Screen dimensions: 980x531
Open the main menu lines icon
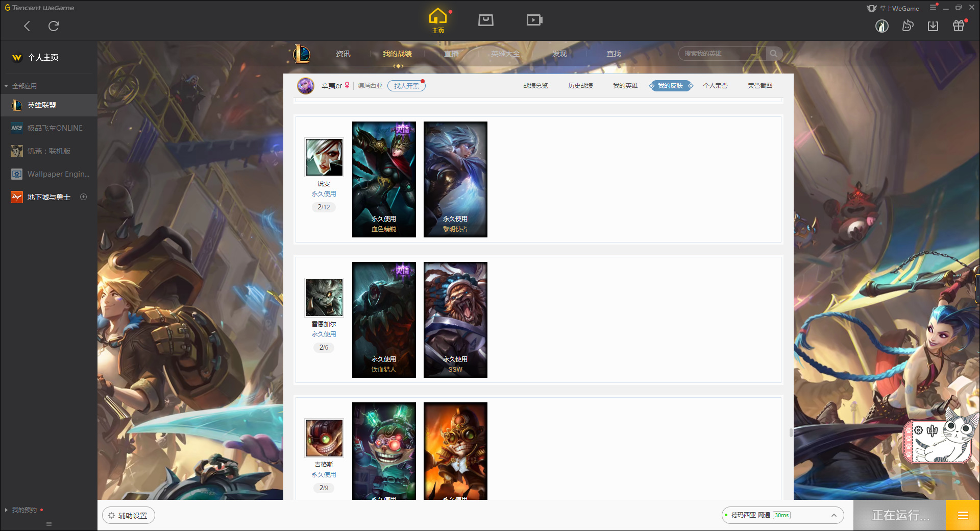click(x=933, y=7)
